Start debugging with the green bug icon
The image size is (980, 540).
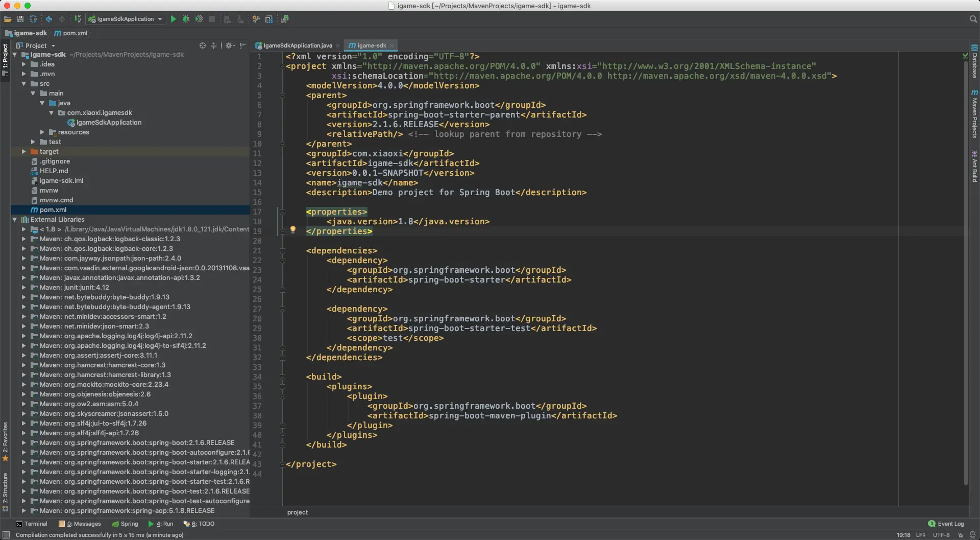coord(186,19)
